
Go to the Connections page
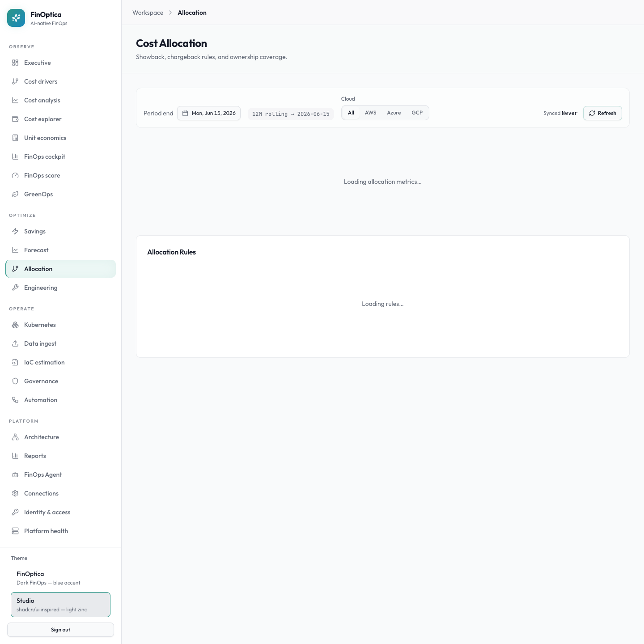60,493
